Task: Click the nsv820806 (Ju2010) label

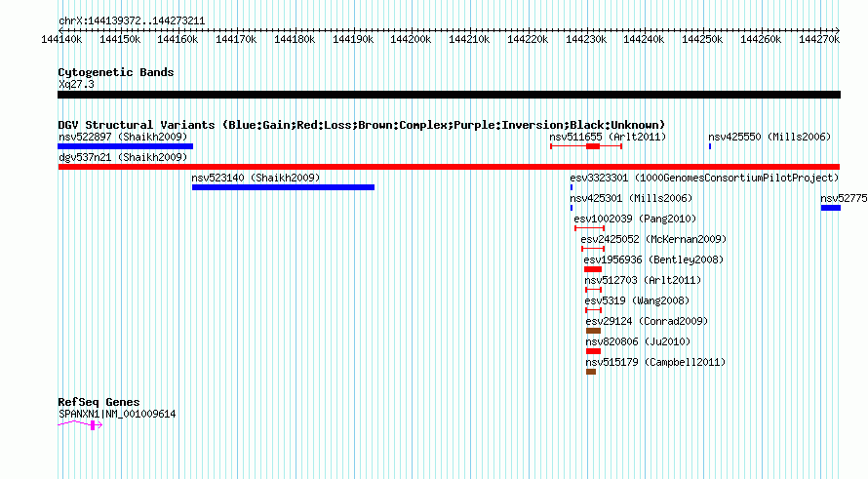Action: [638, 341]
